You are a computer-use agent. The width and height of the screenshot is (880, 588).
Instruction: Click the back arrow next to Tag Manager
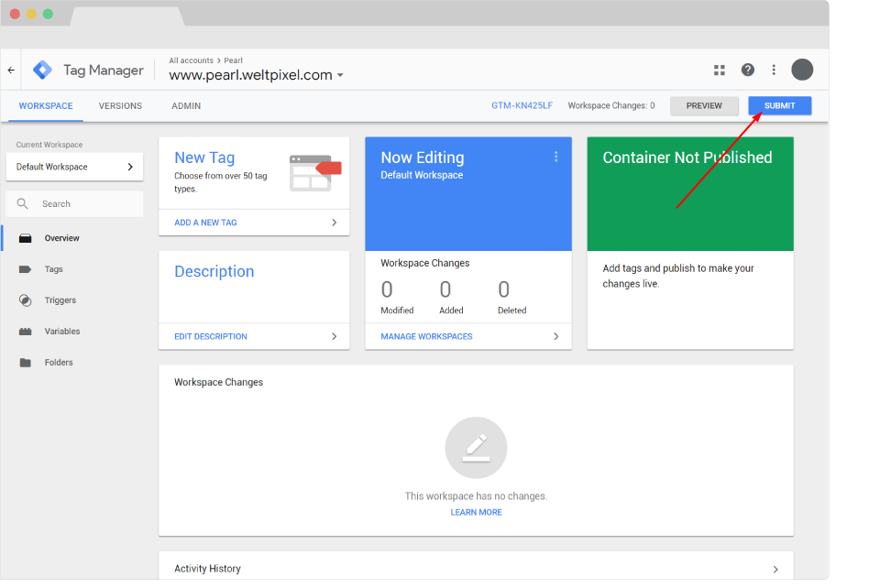tap(11, 69)
